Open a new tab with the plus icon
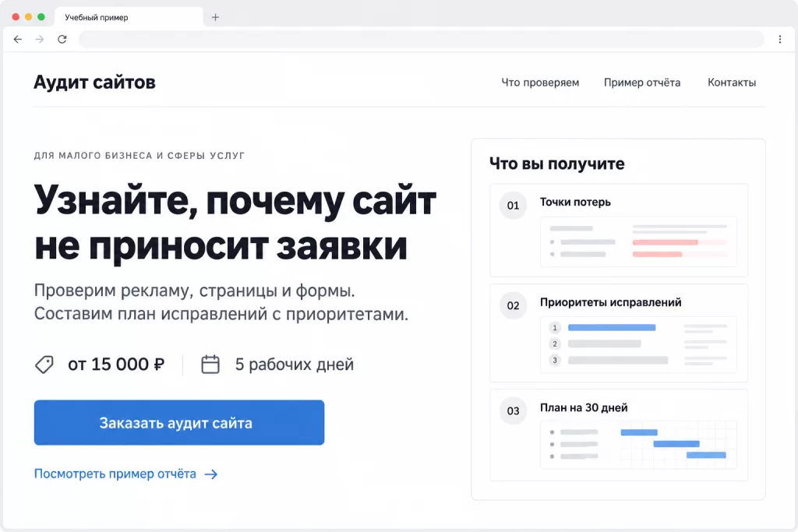 pos(215,17)
